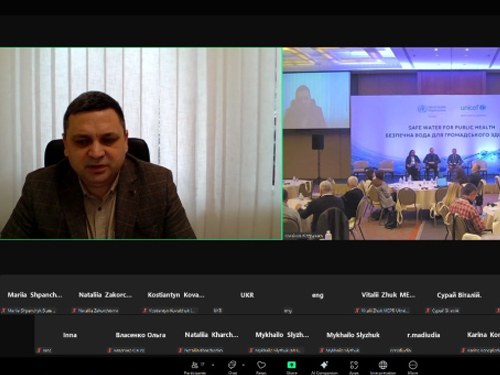Expand the Chat caret arrow
Screen dimensions: 500x375
tap(243, 365)
